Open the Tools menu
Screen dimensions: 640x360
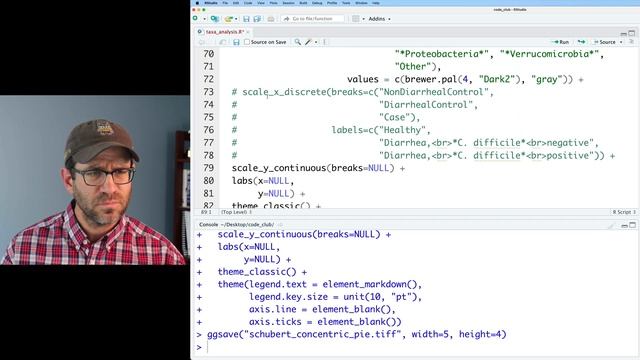346,3
